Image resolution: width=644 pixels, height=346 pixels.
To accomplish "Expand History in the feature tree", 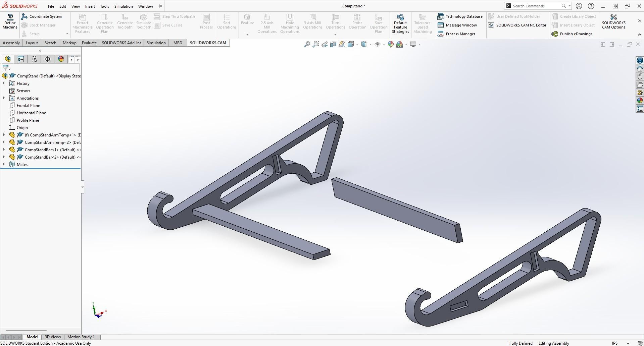I will click(3, 83).
